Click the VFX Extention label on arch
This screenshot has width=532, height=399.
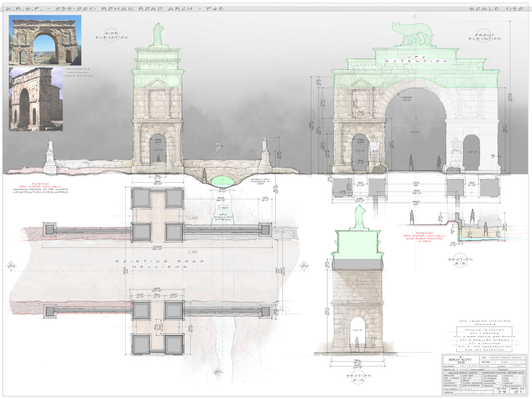tap(416, 59)
